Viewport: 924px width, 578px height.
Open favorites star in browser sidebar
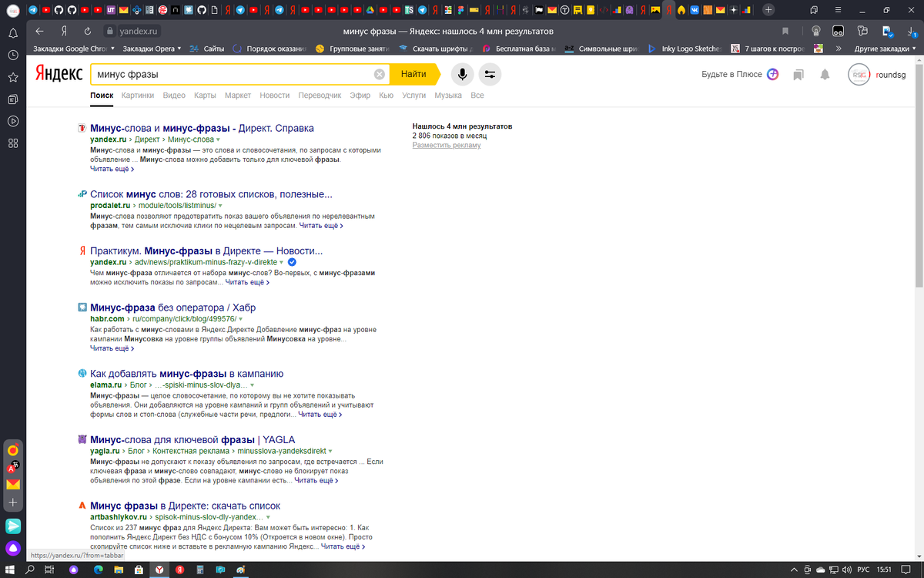click(x=13, y=78)
